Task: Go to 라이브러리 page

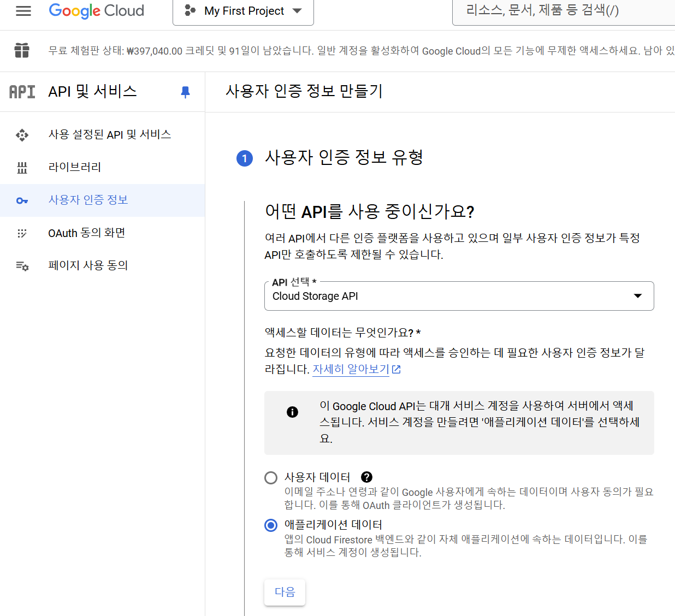Action: [103, 167]
